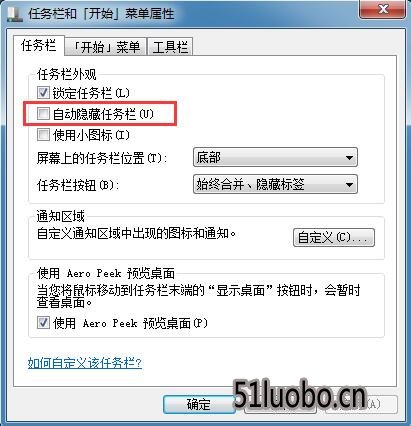Click the 自定义(C)... button

pyautogui.click(x=334, y=237)
